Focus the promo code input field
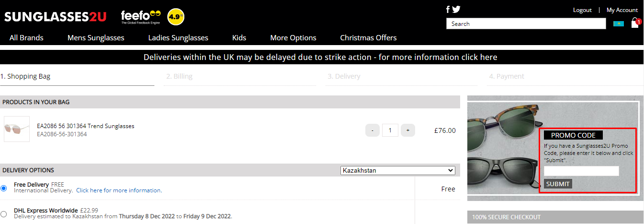The image size is (644, 224). [x=581, y=171]
